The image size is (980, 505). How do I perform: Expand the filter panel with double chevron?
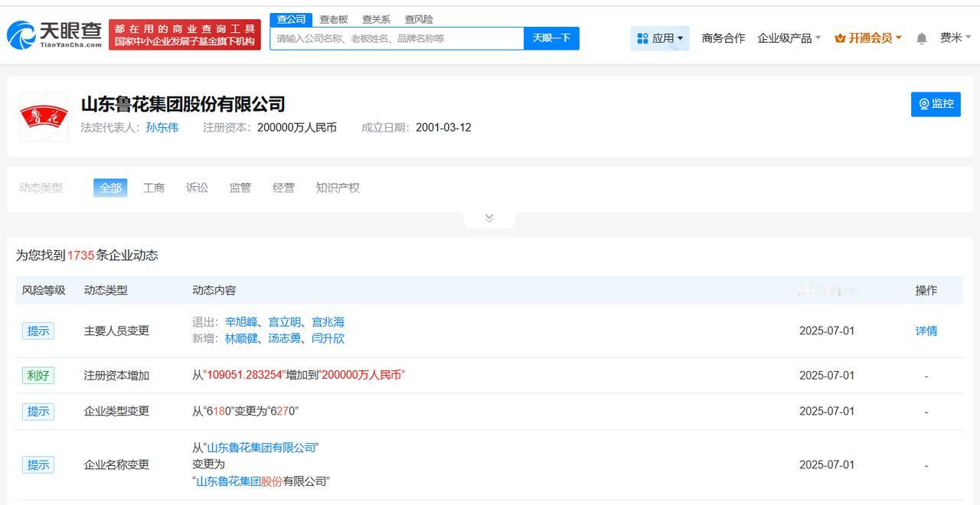point(489,218)
